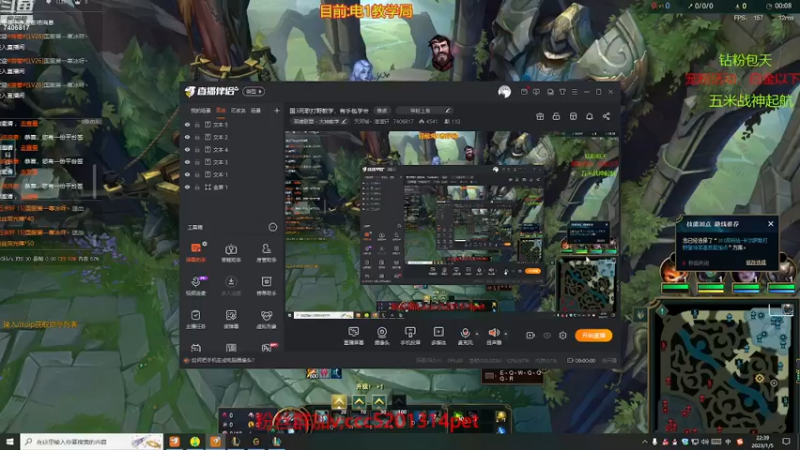Open help tip about phone as camera
Image resolution: width=800 pixels, height=450 pixels.
[x=222, y=360]
